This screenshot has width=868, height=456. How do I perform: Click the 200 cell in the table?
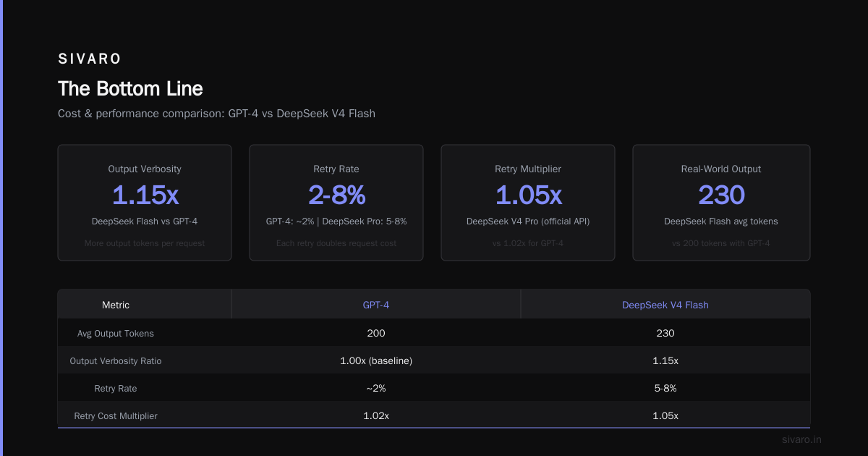pos(376,333)
